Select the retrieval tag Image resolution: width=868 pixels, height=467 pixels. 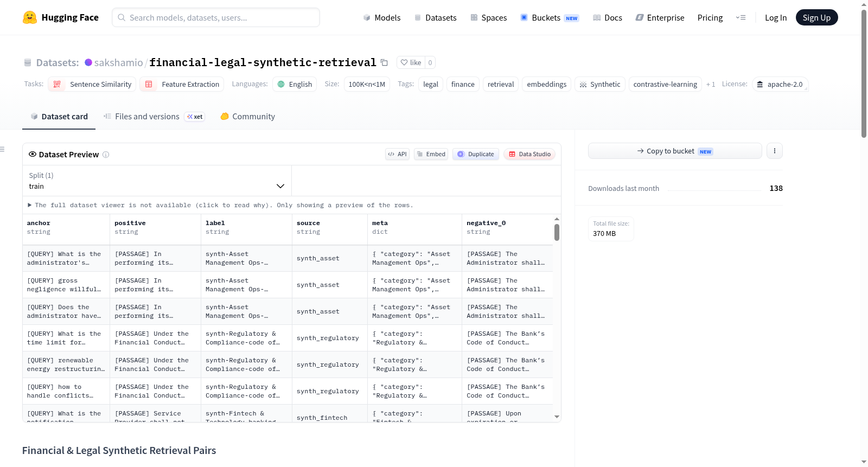pyautogui.click(x=501, y=84)
